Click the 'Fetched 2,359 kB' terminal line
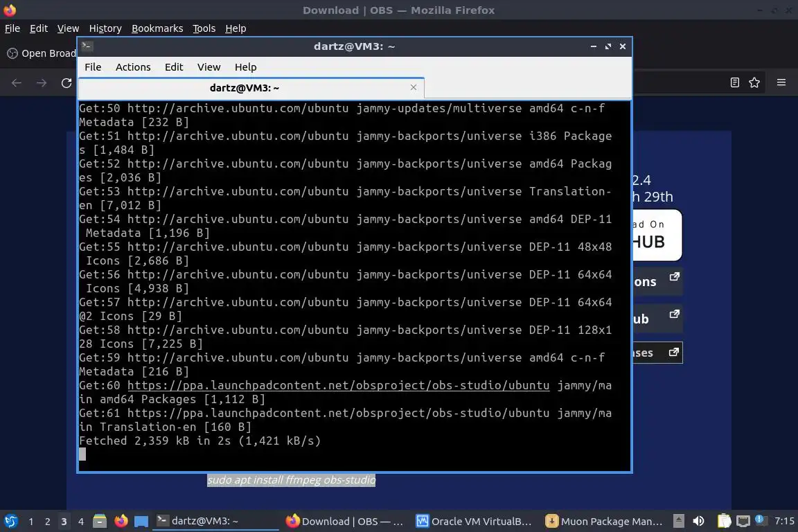The image size is (798, 532). (200, 441)
